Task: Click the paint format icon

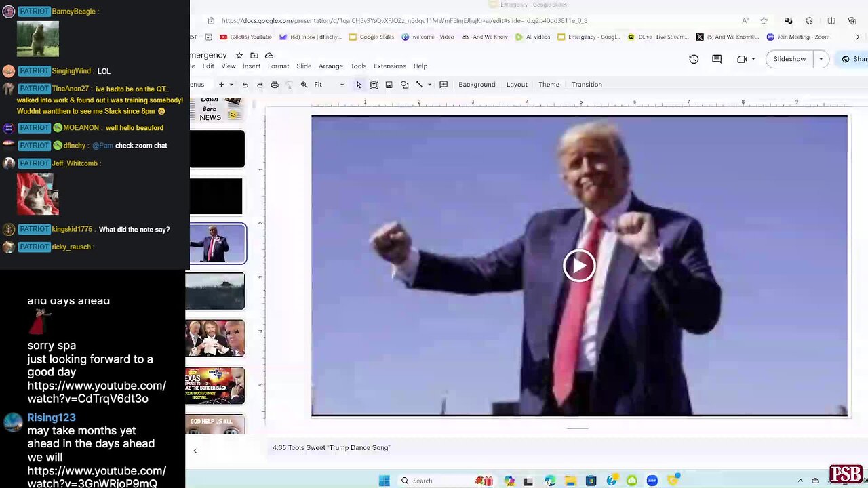Action: [x=289, y=85]
